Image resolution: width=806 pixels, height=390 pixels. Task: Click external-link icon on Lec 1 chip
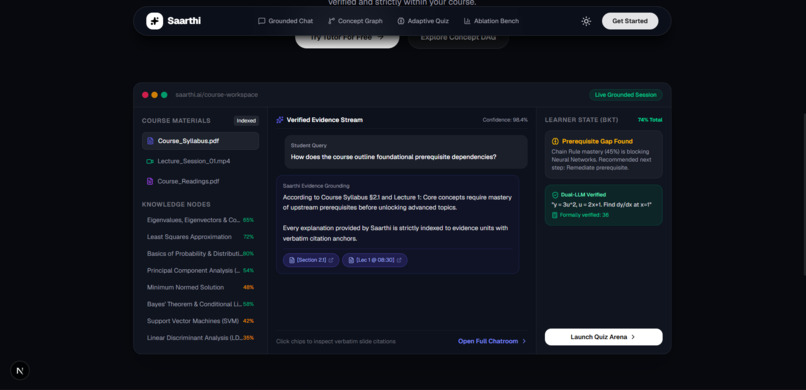399,260
